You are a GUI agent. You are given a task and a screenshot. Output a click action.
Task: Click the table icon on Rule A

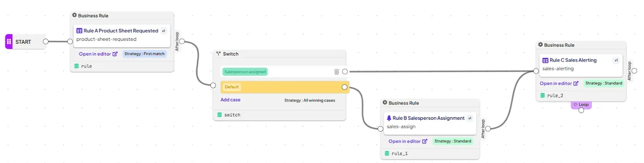coord(79,31)
